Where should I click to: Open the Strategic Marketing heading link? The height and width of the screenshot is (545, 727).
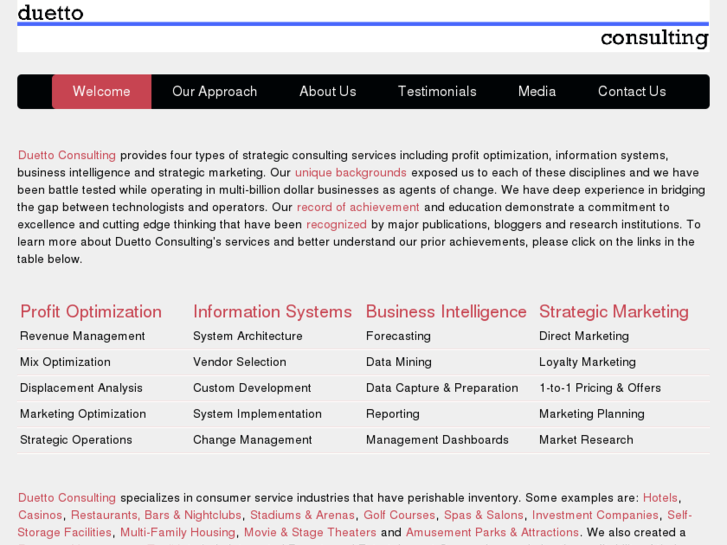coord(614,312)
